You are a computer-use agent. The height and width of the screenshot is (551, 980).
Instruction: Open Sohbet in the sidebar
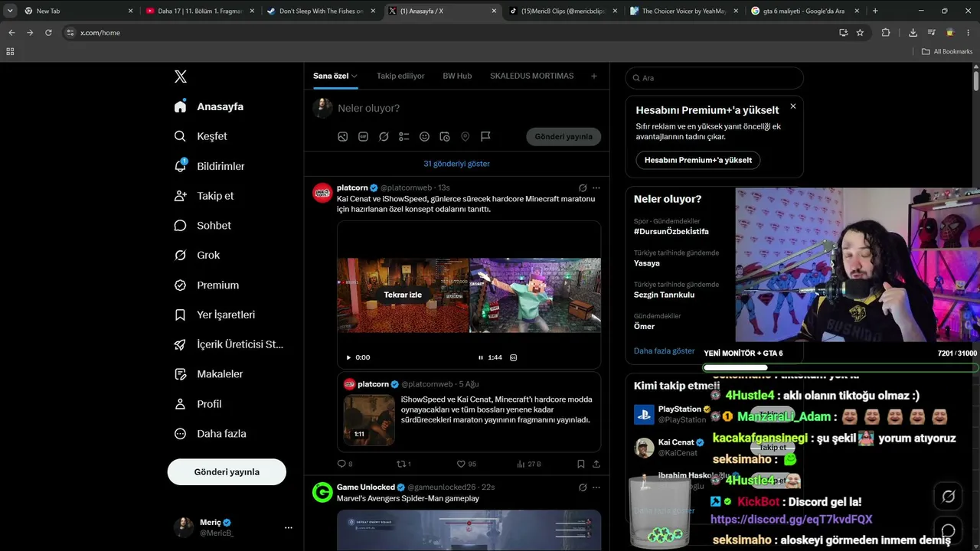pyautogui.click(x=202, y=226)
